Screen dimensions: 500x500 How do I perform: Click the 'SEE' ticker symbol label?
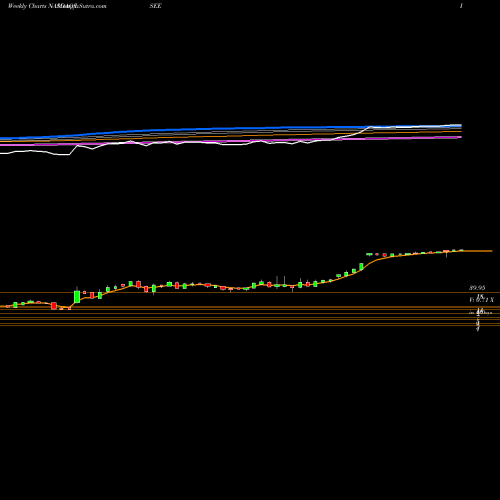155,6
